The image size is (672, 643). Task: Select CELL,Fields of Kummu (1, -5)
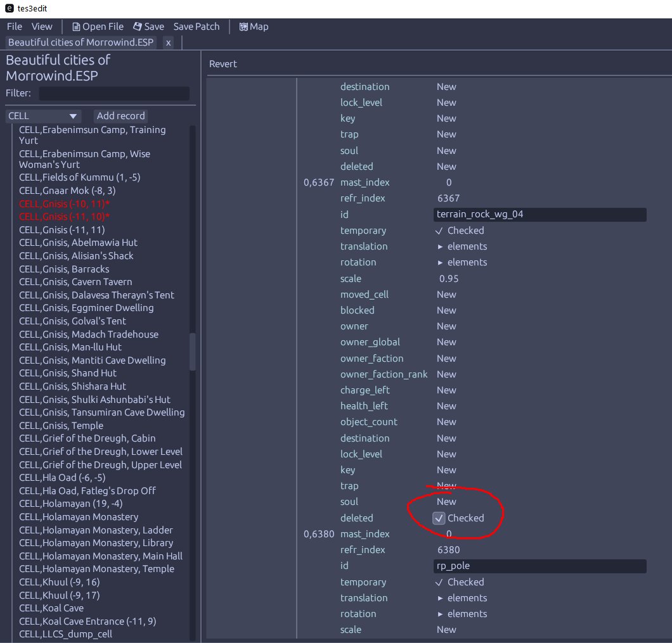pos(80,177)
